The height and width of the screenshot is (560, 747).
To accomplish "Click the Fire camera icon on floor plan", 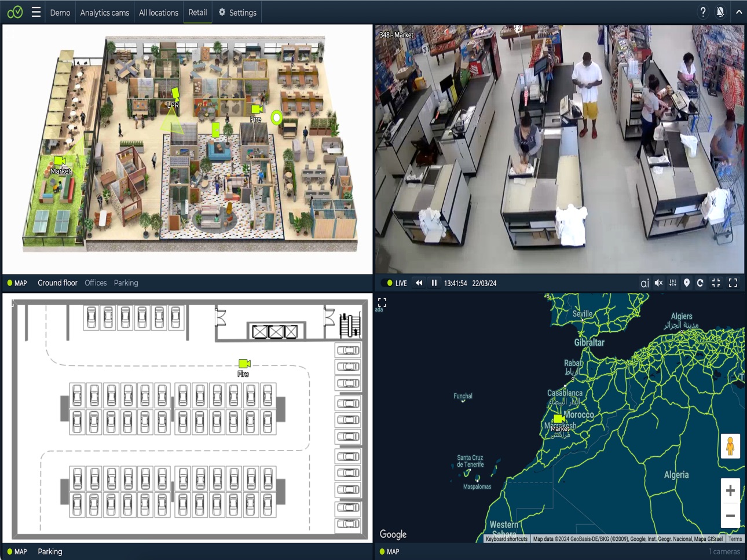I will 257,109.
